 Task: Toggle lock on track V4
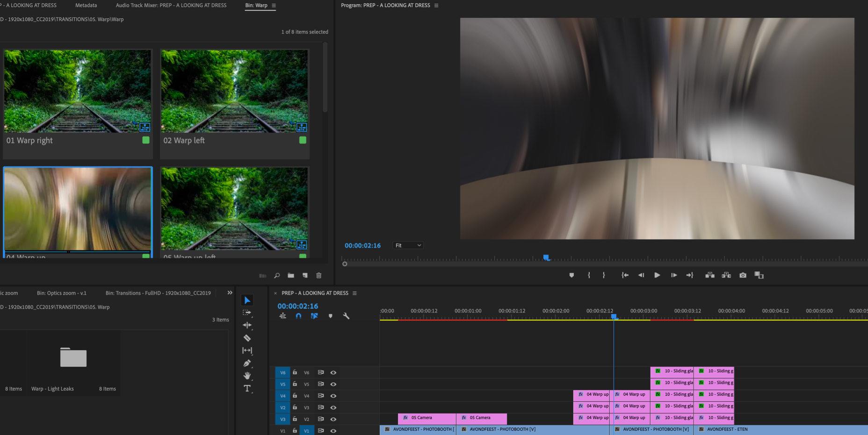pos(295,396)
